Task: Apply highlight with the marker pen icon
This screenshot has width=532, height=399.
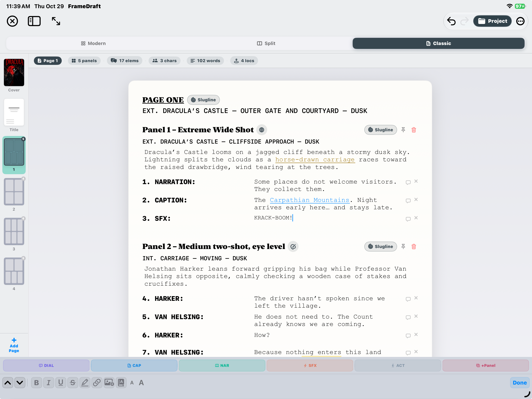Action: pos(85,383)
